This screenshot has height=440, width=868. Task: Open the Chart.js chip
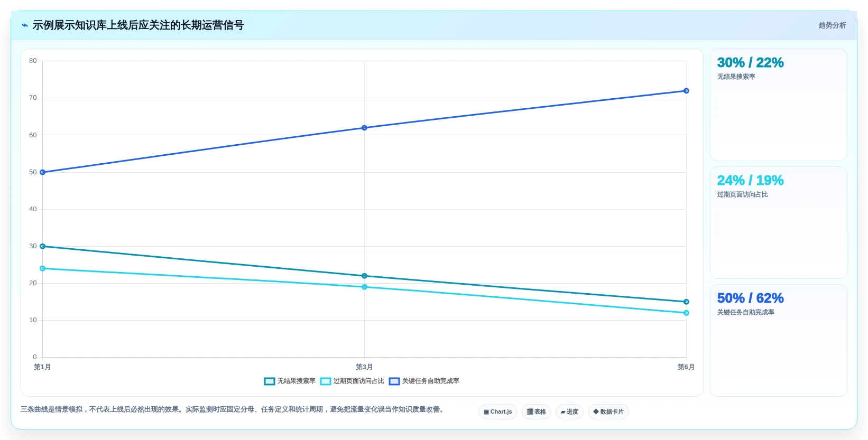pos(498,412)
